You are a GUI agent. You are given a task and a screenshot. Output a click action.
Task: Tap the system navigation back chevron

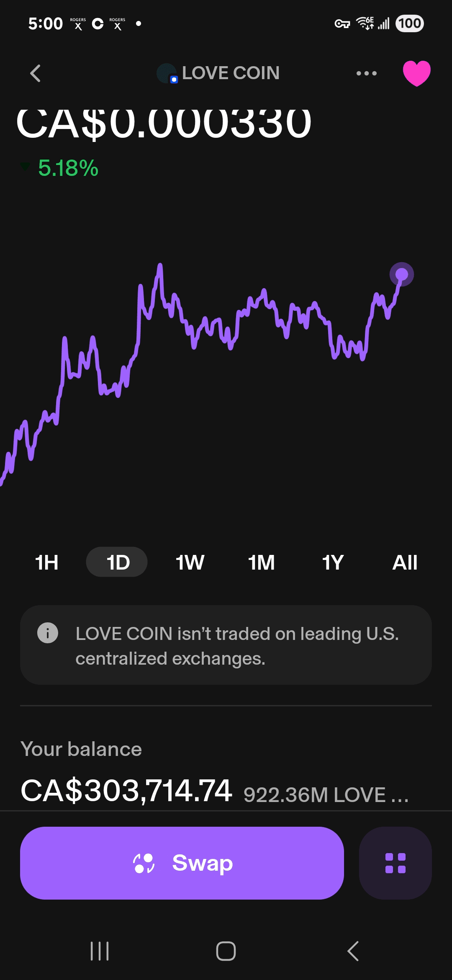(353, 951)
